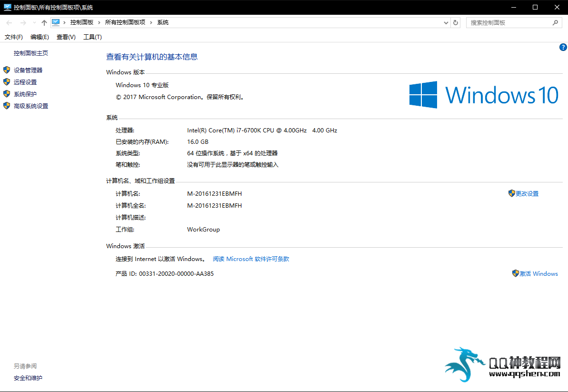Refresh the control panel page

pos(456,23)
